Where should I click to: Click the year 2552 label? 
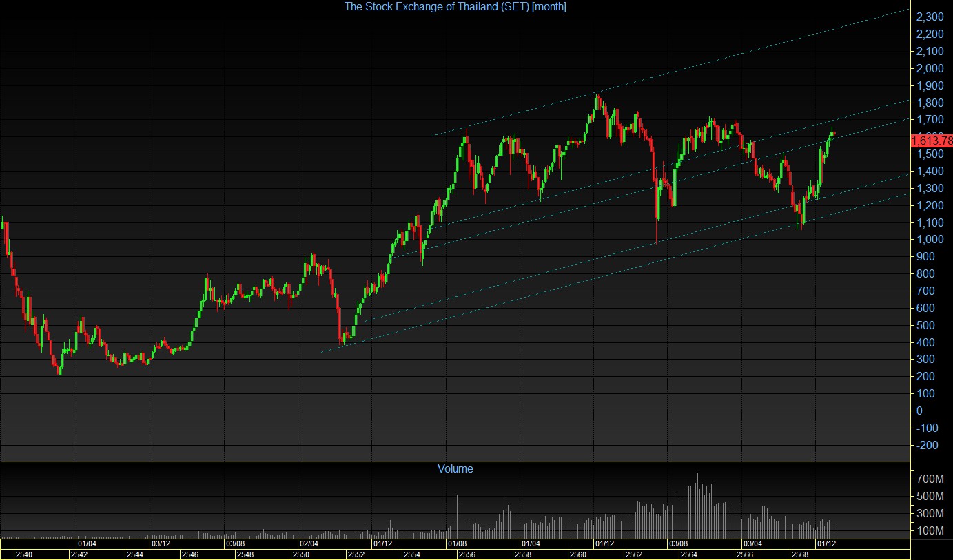tap(356, 554)
